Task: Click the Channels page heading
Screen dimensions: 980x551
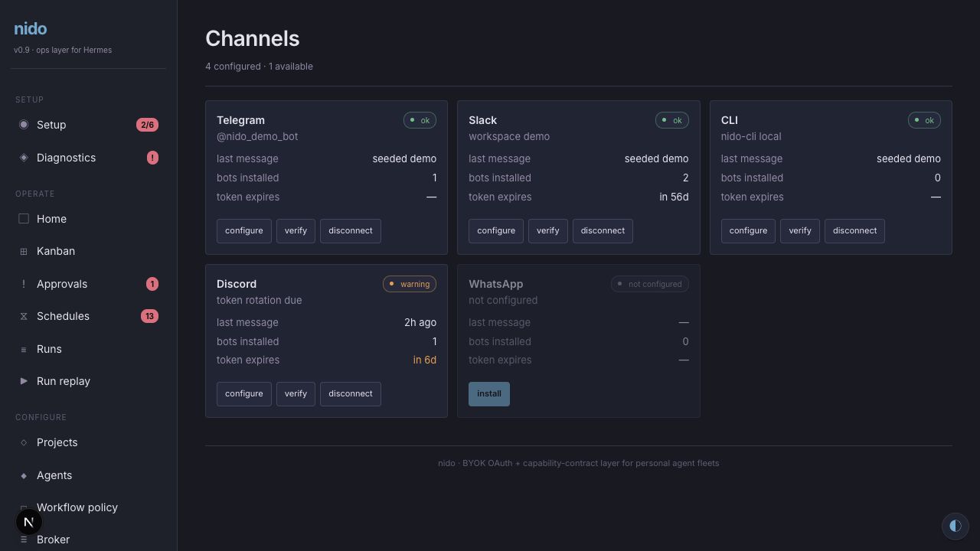Action: click(253, 39)
